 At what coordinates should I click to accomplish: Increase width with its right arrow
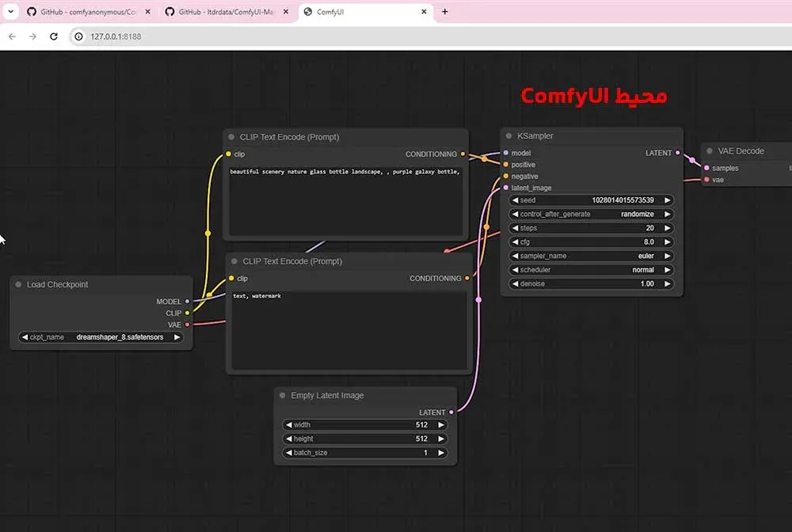[441, 425]
